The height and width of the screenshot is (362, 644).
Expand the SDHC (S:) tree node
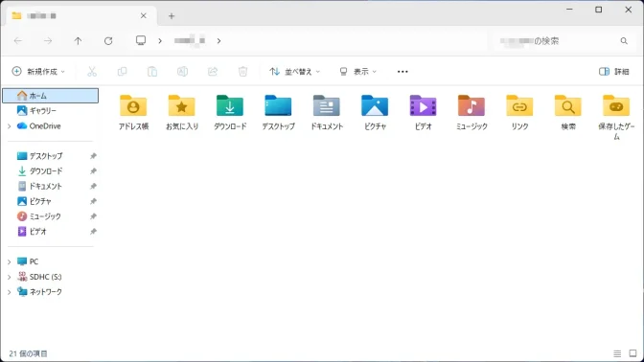coord(9,277)
